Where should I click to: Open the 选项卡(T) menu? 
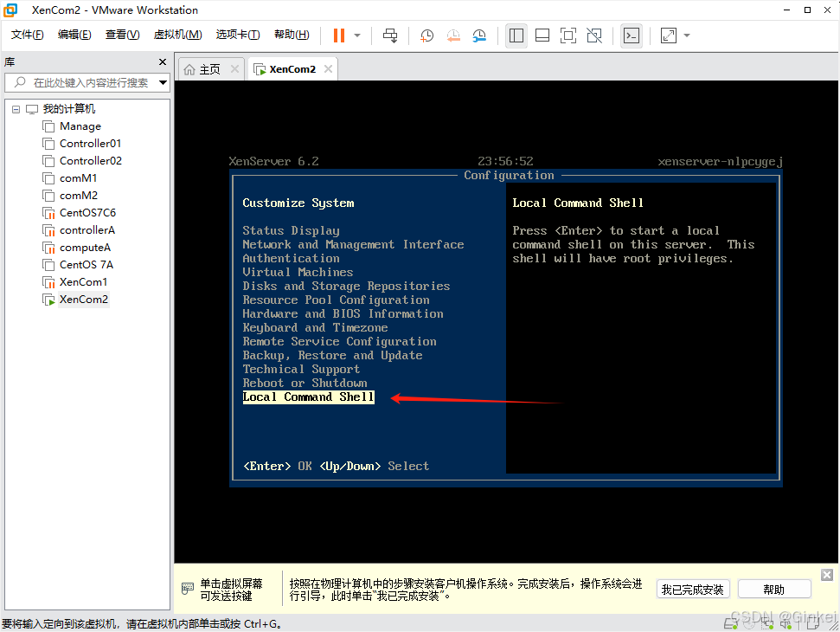pyautogui.click(x=237, y=35)
